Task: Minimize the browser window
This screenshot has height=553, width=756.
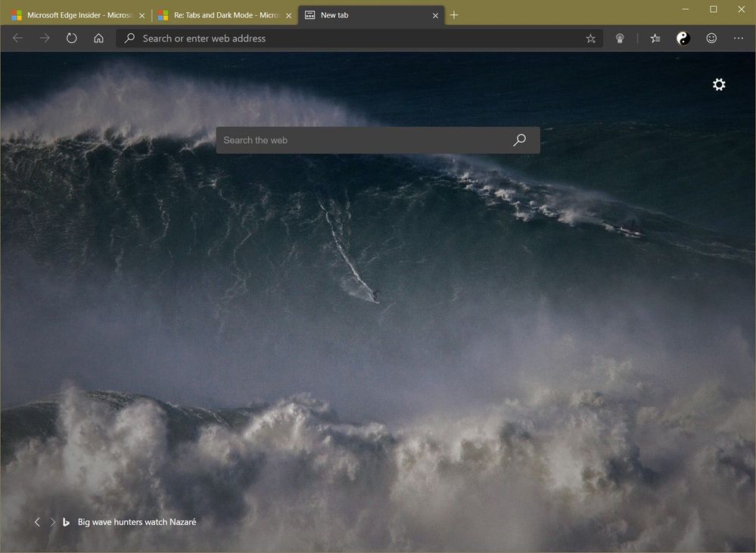Action: pos(685,9)
